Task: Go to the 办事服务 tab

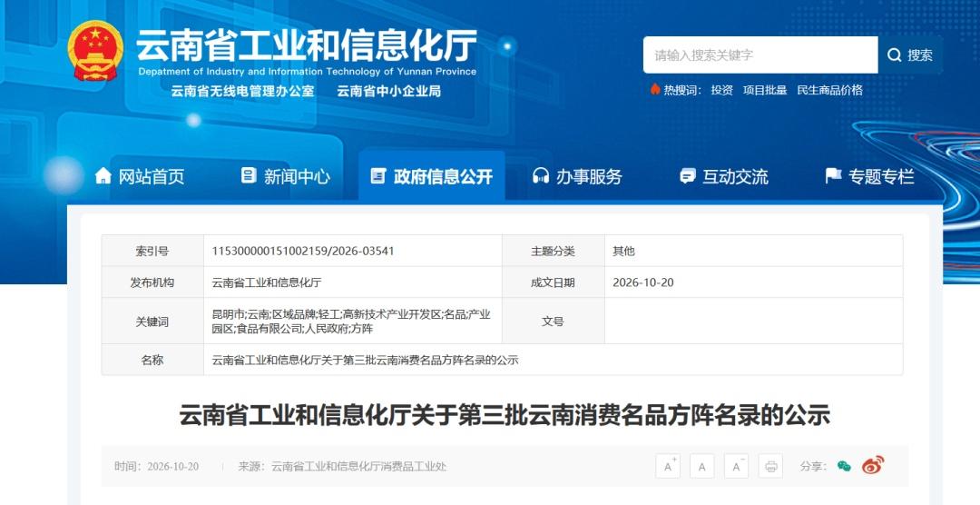Action: pyautogui.click(x=577, y=176)
